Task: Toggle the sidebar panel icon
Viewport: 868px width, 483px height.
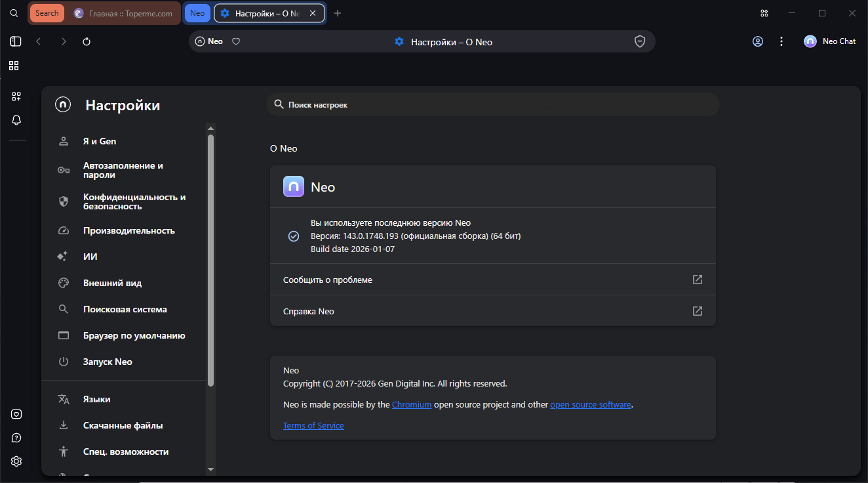Action: click(16, 41)
